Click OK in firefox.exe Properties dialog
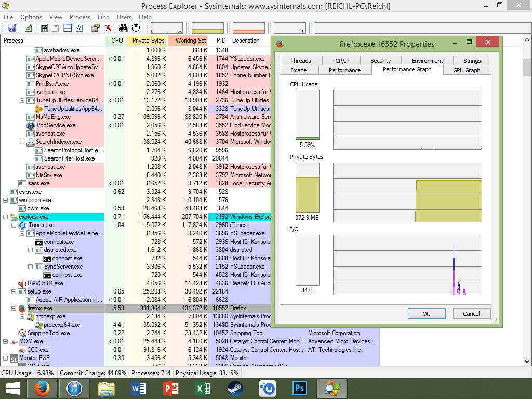The width and height of the screenshot is (532, 399). [427, 313]
